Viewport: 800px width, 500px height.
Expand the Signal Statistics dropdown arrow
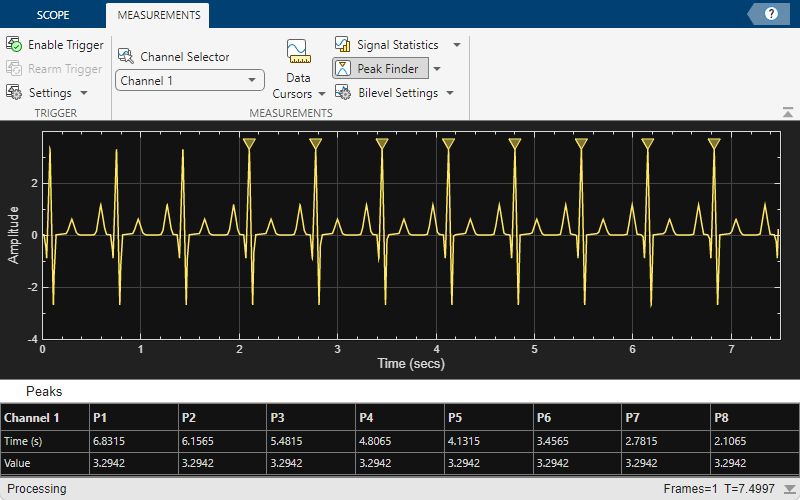pyautogui.click(x=457, y=45)
